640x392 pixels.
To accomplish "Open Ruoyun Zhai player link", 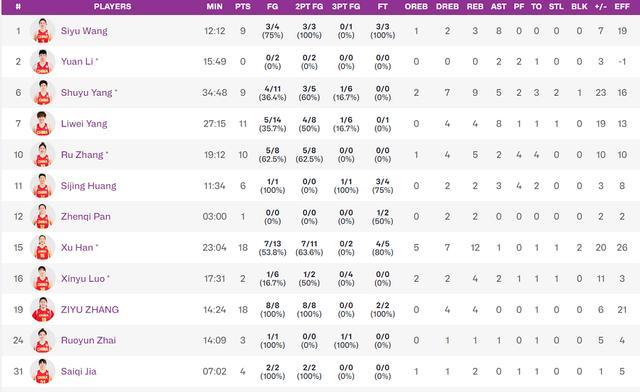I will (x=89, y=340).
